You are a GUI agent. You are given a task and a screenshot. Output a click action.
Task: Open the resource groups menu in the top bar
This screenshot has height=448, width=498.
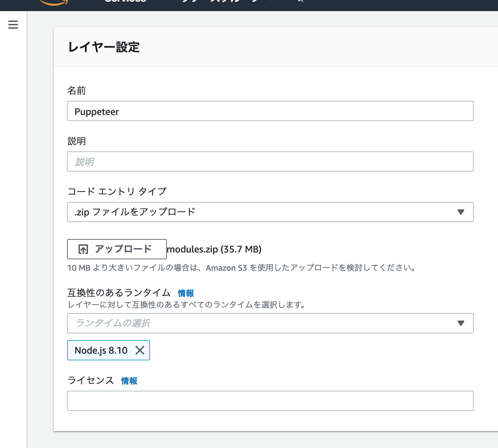click(x=216, y=1)
